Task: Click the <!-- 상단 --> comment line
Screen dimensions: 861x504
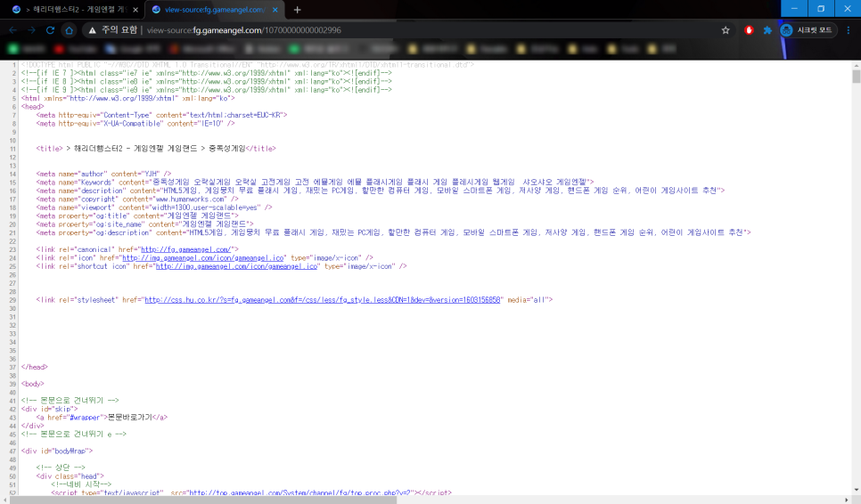Action: 61,467
